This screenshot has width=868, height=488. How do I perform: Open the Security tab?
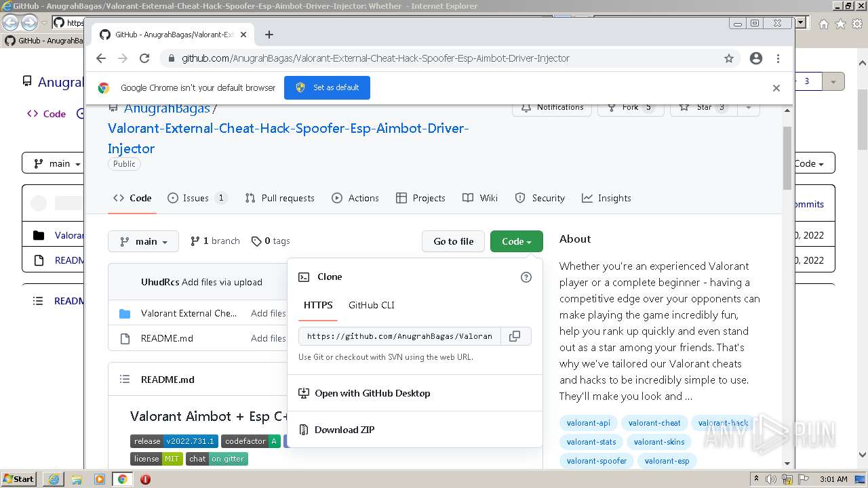540,198
